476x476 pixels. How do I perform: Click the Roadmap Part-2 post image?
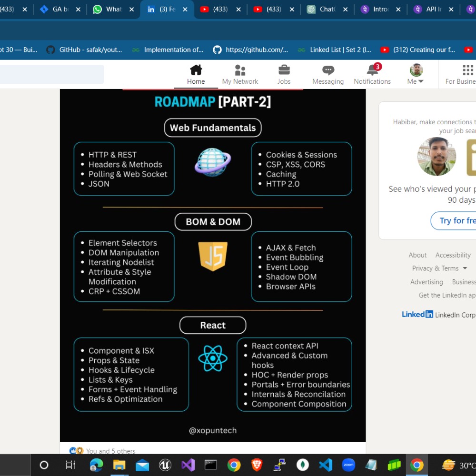(x=213, y=265)
